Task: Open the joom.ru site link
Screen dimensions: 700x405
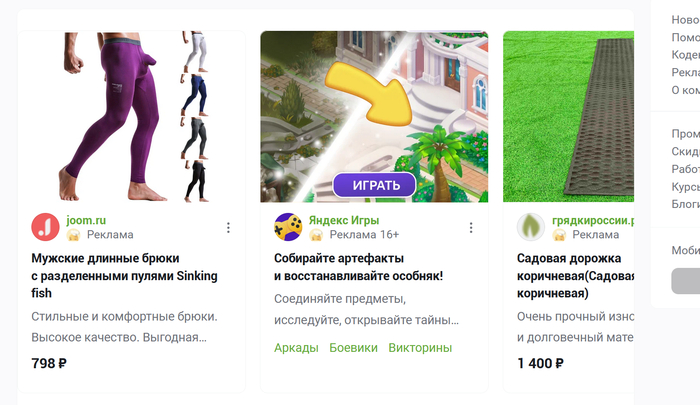Action: pyautogui.click(x=86, y=220)
